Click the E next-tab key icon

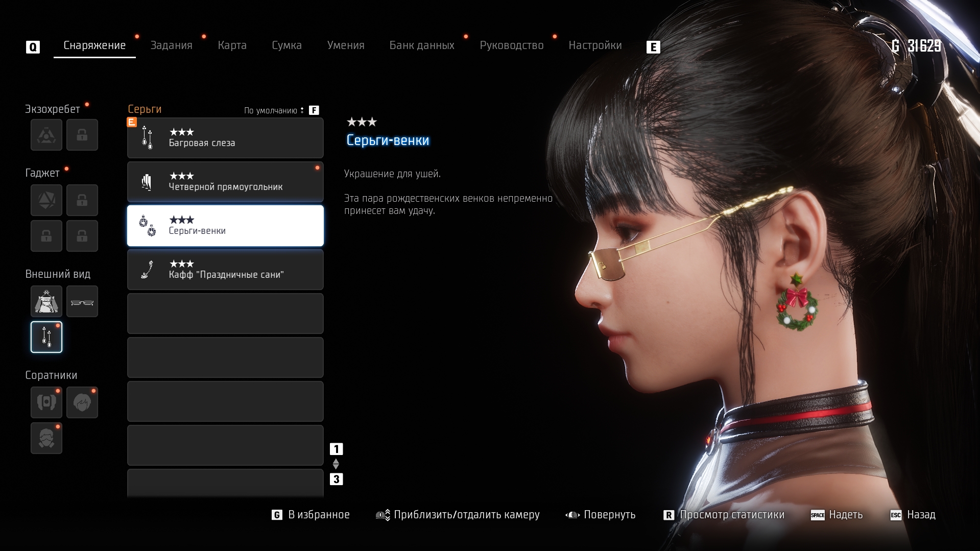click(653, 47)
